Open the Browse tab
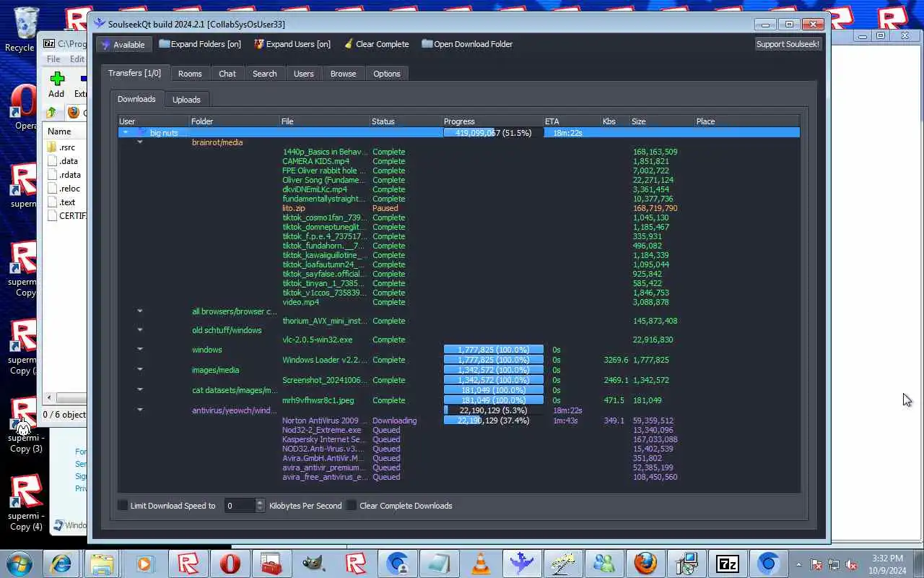 (343, 74)
